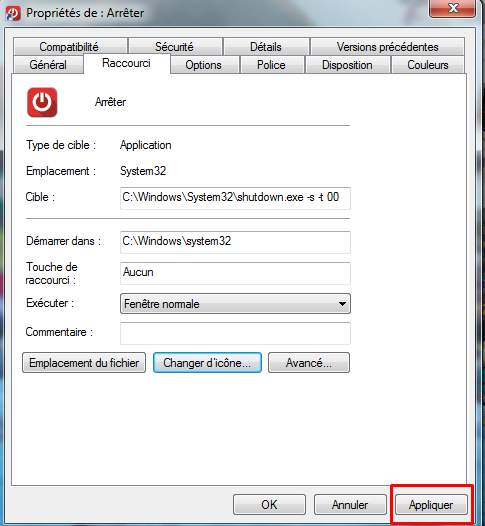Screen dimensions: 485x526
Task: Click the Touche de raccourci field
Action: pos(235,273)
